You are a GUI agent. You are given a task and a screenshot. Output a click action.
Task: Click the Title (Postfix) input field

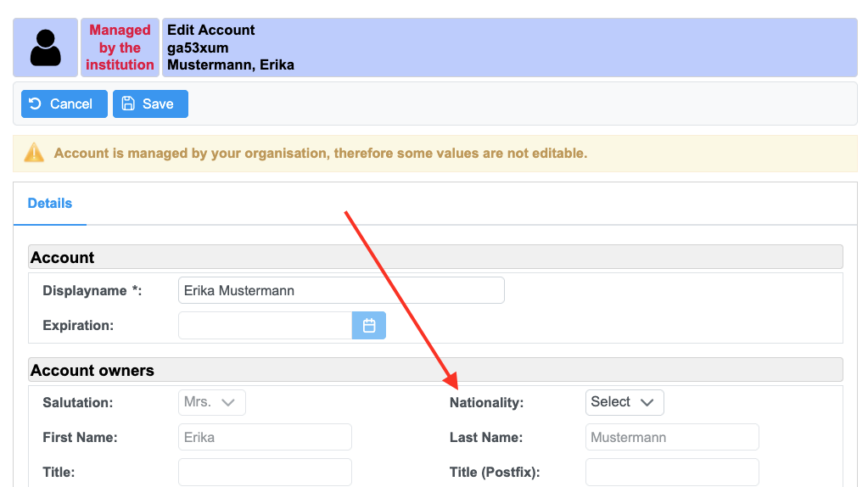(672, 472)
